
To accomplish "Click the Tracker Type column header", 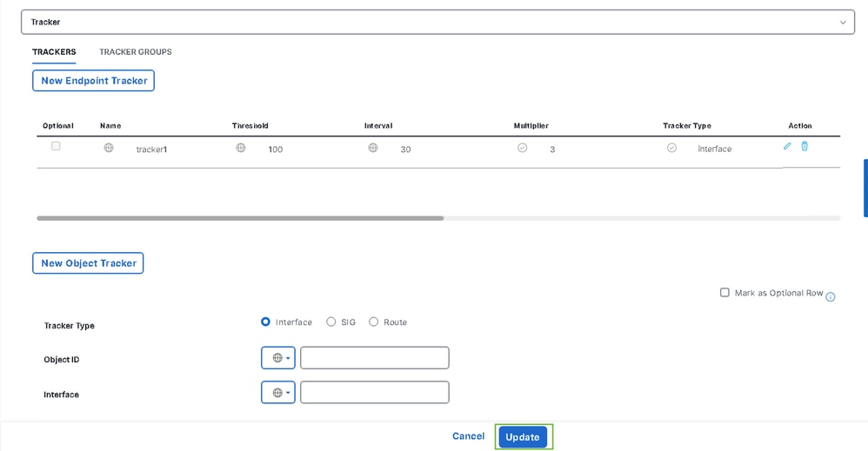I will [687, 126].
